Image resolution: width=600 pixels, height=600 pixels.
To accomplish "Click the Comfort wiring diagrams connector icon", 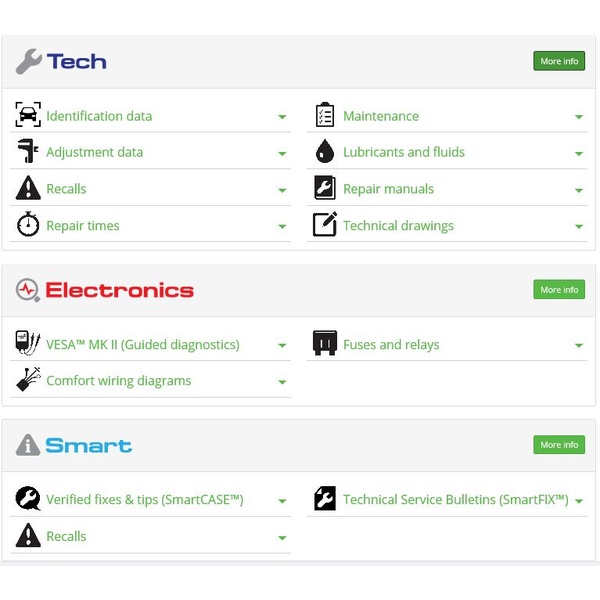I will (x=28, y=379).
